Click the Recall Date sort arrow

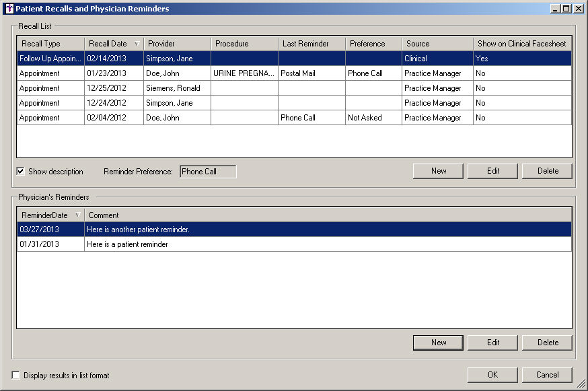tap(137, 44)
